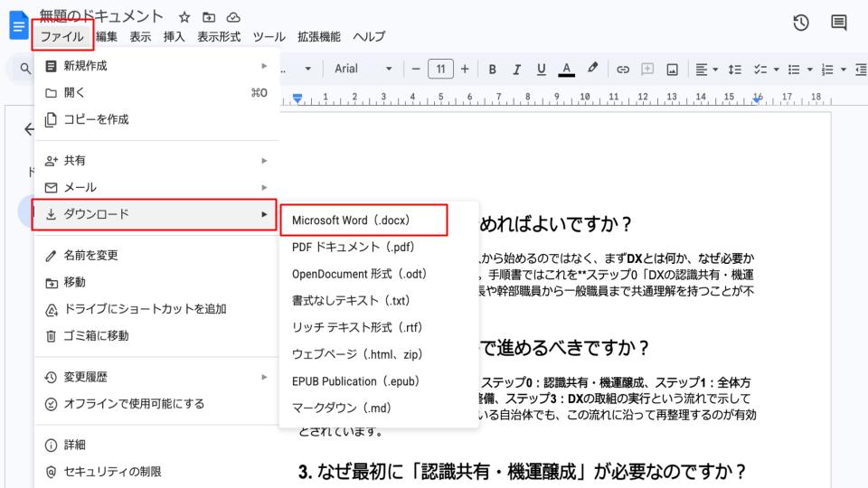868x488 pixels.
Task: Open the Arial font dropdown
Action: click(x=363, y=69)
